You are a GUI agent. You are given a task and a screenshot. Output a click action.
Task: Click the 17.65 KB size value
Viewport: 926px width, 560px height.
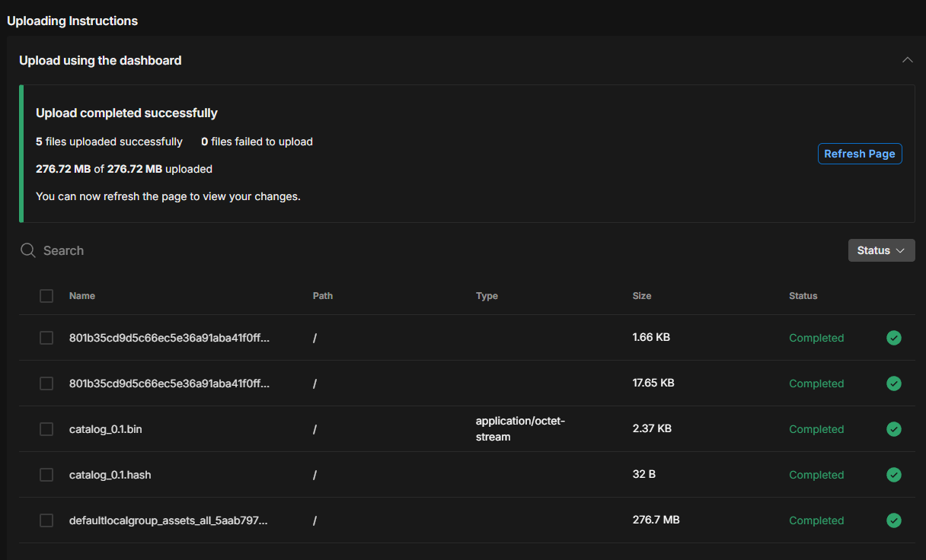click(653, 383)
